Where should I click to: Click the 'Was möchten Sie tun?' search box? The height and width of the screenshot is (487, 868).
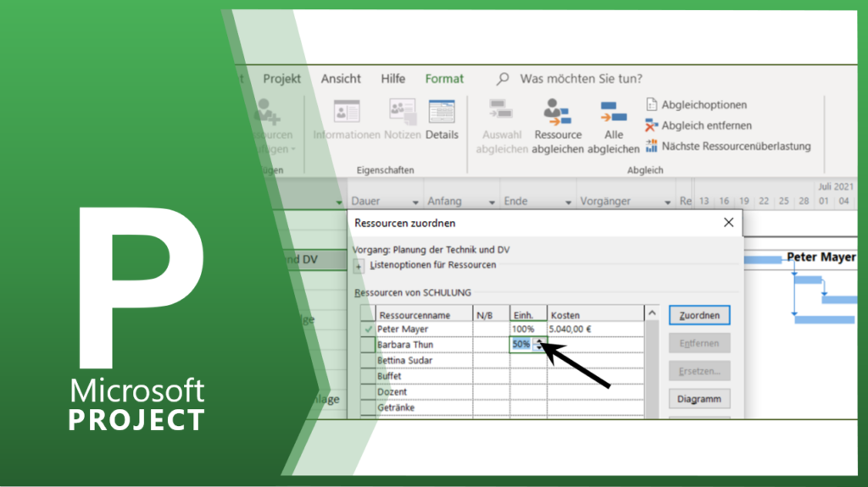(x=581, y=79)
